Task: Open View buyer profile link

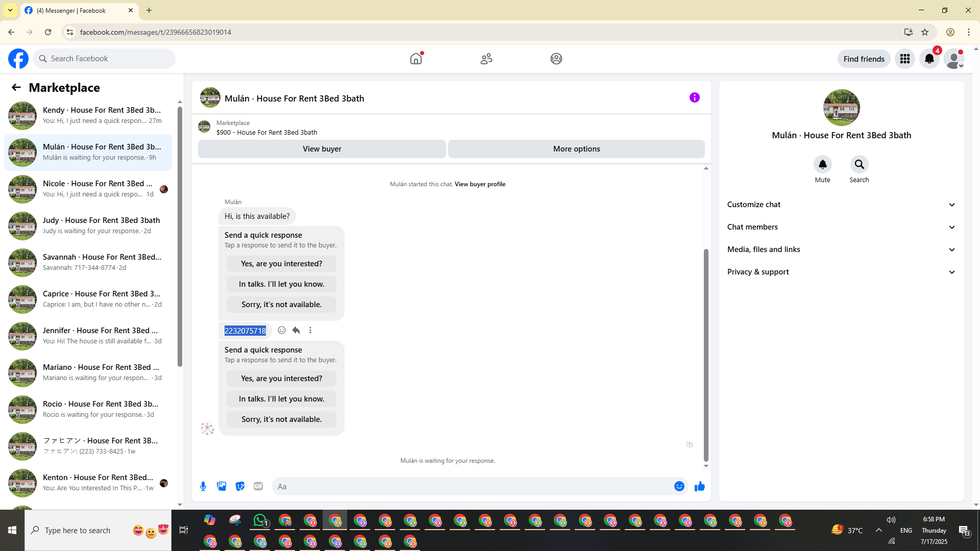Action: pyautogui.click(x=480, y=184)
